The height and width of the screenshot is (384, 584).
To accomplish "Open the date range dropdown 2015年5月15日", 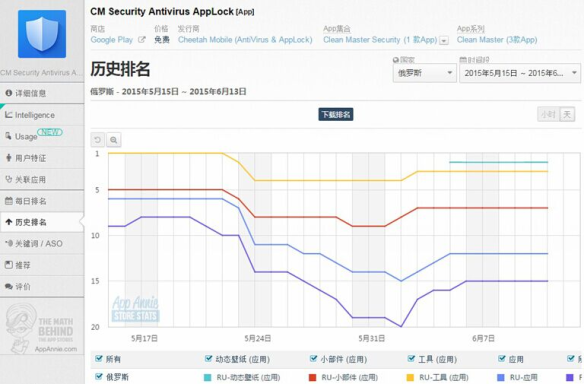I will pos(520,73).
